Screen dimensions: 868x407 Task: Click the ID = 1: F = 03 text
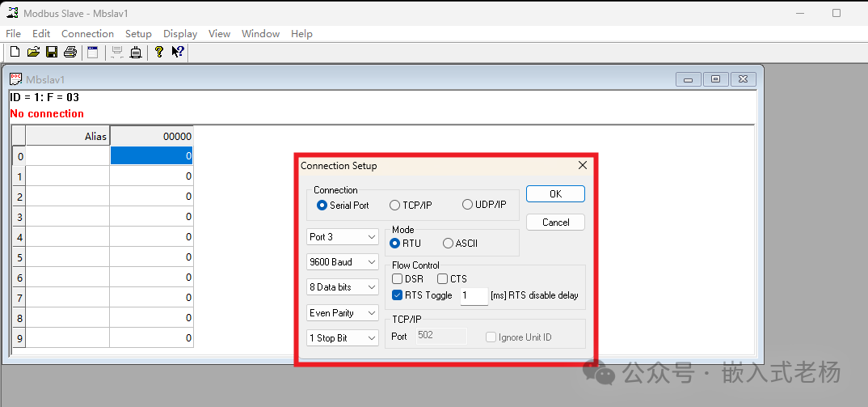(x=44, y=98)
